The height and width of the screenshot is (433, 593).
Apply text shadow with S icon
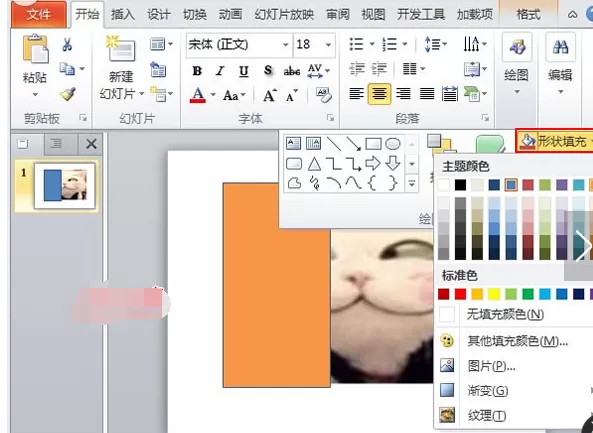click(x=268, y=70)
